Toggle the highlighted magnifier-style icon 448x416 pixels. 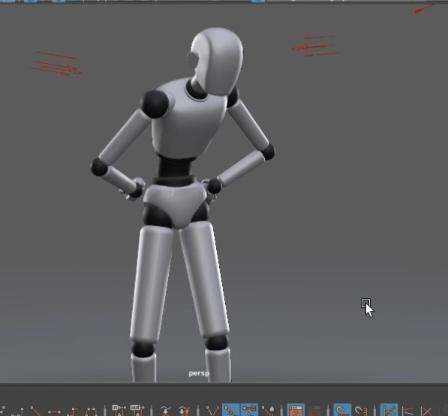(342, 410)
